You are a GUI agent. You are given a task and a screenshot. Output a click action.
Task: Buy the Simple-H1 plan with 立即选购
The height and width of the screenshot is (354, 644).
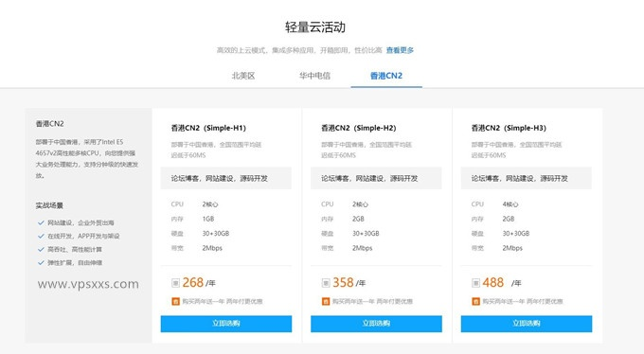pyautogui.click(x=226, y=324)
